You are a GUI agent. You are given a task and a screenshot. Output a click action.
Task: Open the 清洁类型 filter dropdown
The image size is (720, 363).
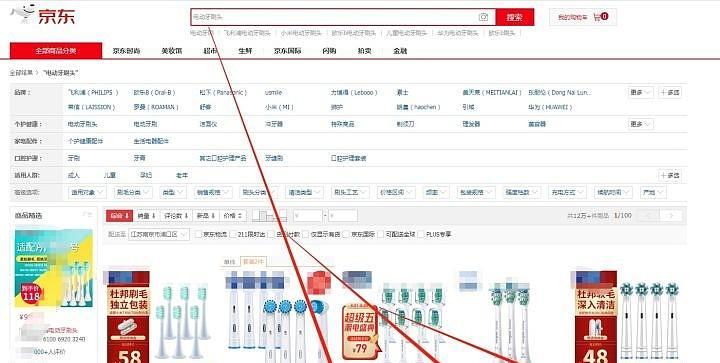[304, 192]
